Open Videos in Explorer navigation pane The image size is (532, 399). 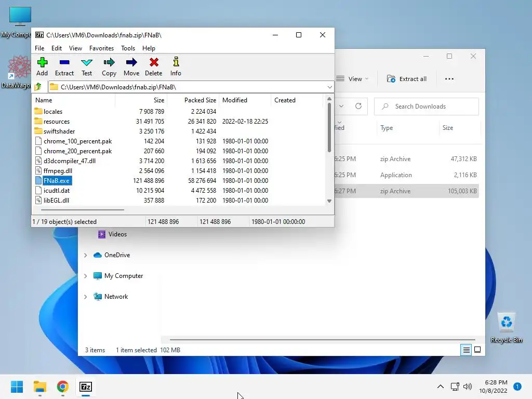point(112,234)
